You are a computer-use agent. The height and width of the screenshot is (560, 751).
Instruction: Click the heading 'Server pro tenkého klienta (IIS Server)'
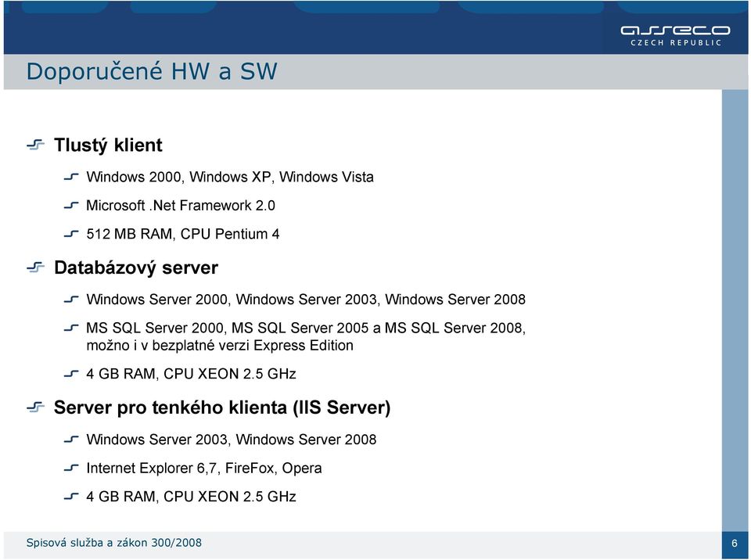pyautogui.click(x=221, y=407)
